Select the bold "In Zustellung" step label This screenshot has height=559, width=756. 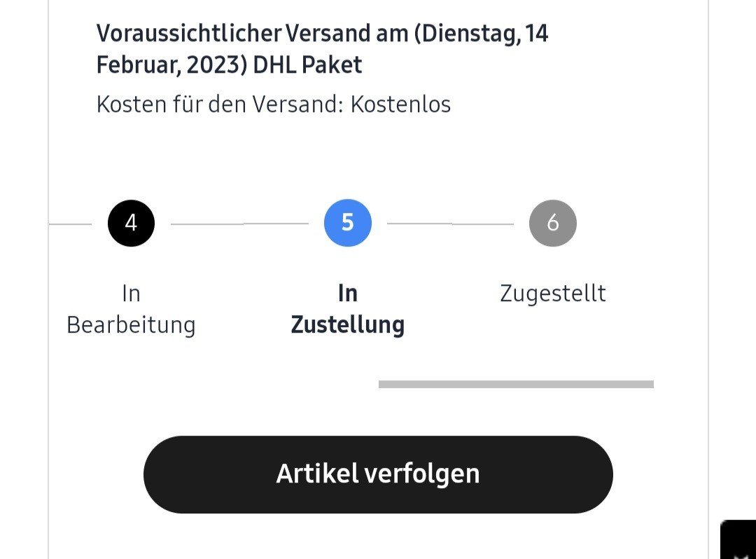(348, 309)
